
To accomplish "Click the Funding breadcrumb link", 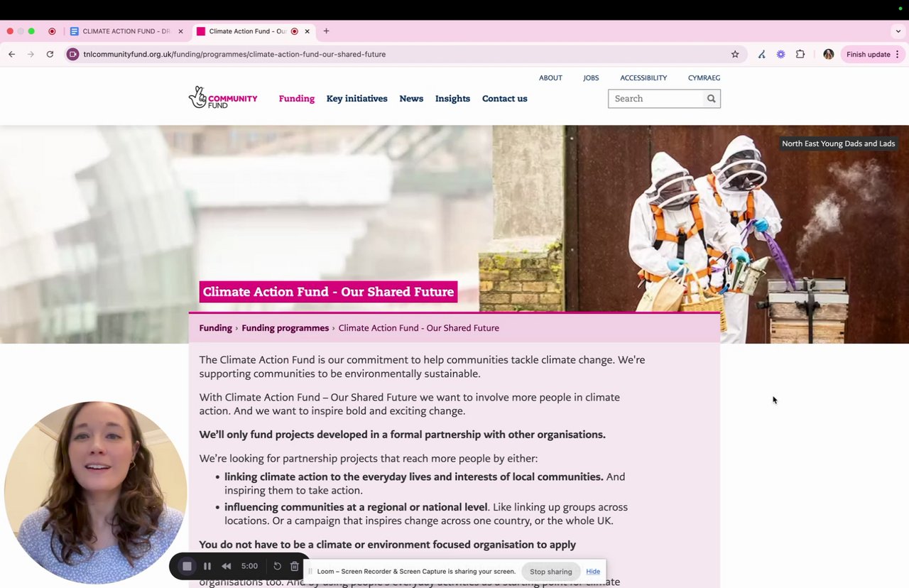I will click(x=215, y=328).
